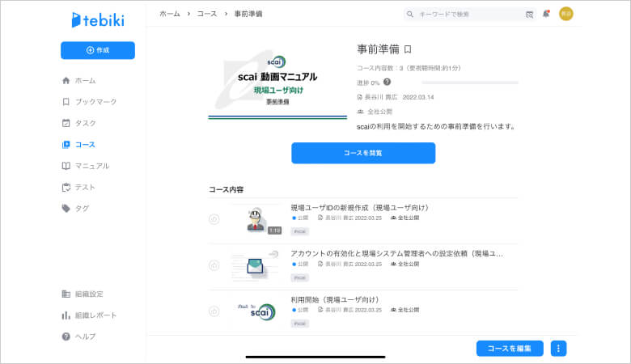Viewport: 631px width, 364px height.
Task: Click thumbnail of 現場ユーザIDの新規作成 video
Action: click(x=255, y=220)
